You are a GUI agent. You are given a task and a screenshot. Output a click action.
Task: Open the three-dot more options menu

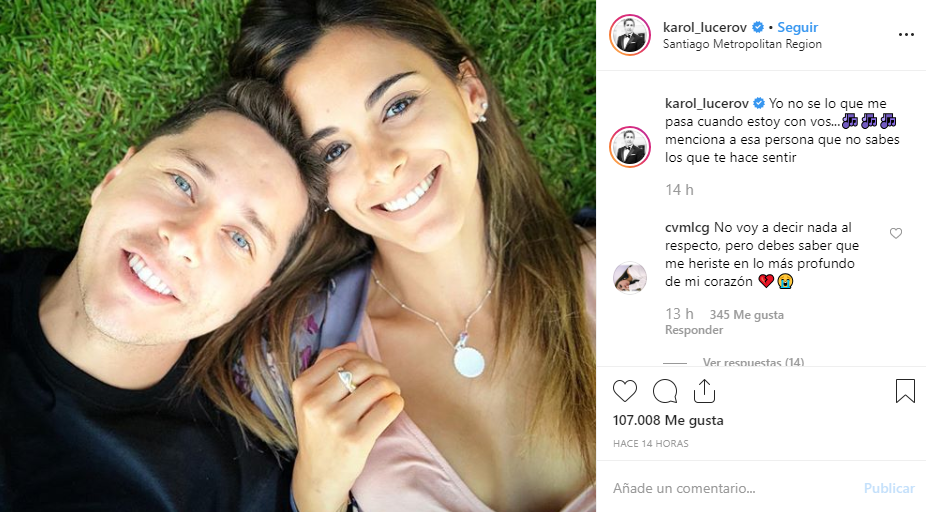(x=906, y=35)
